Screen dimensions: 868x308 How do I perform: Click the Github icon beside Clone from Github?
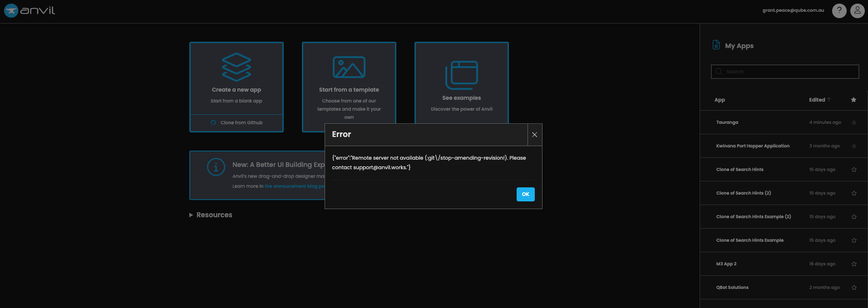pos(213,122)
